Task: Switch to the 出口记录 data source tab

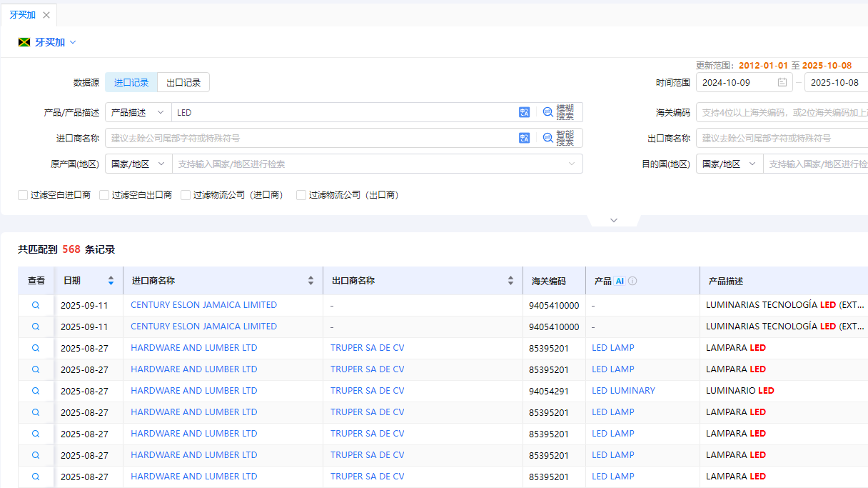Action: click(x=184, y=82)
